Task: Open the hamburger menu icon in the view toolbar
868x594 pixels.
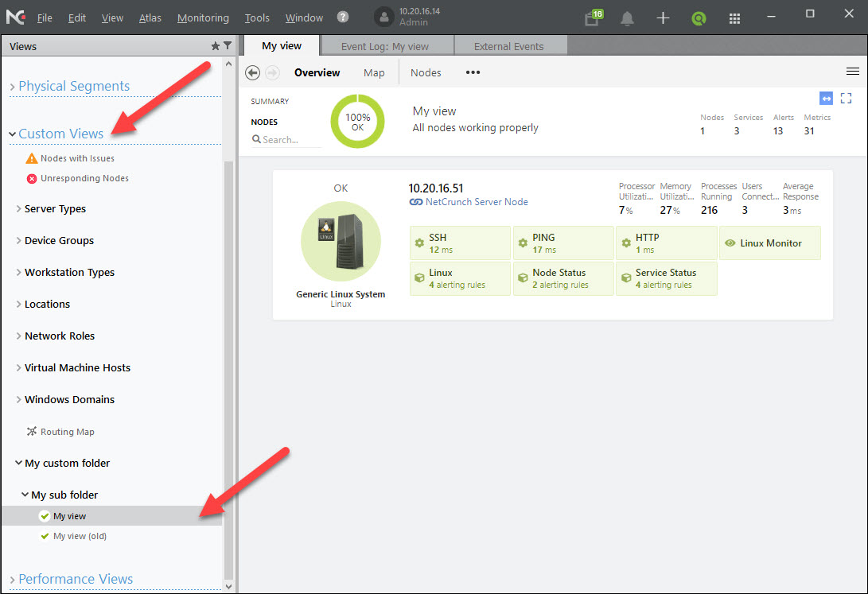Action: [x=853, y=72]
